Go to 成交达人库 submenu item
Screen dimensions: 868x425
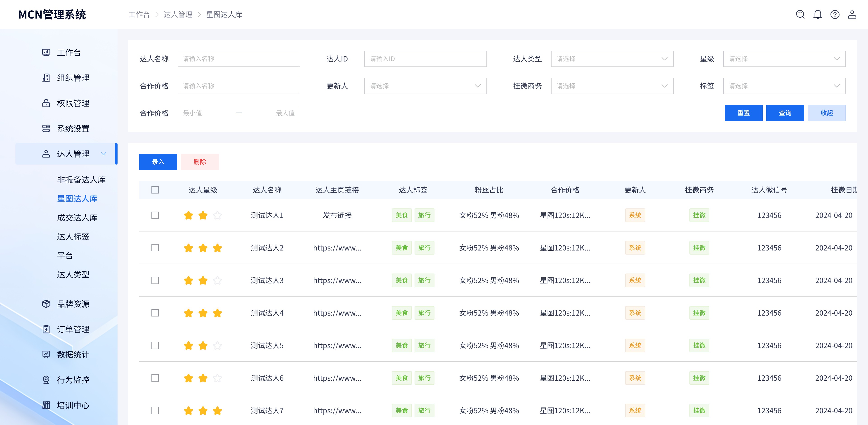[77, 217]
